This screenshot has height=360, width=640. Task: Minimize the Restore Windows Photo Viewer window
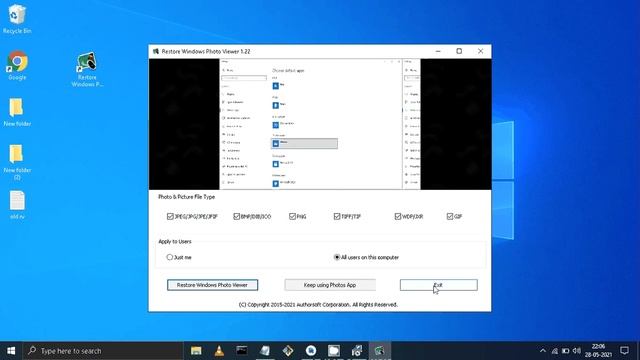click(438, 51)
